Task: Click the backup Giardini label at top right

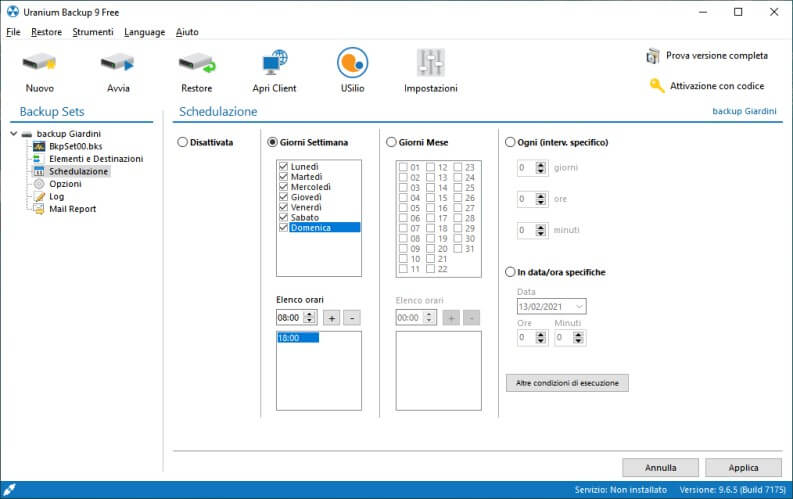Action: (x=744, y=111)
